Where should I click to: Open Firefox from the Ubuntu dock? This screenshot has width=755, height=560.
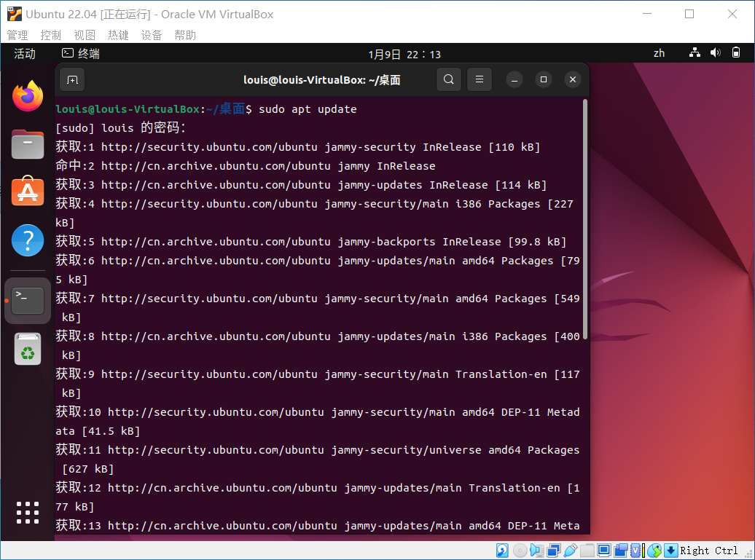point(28,95)
